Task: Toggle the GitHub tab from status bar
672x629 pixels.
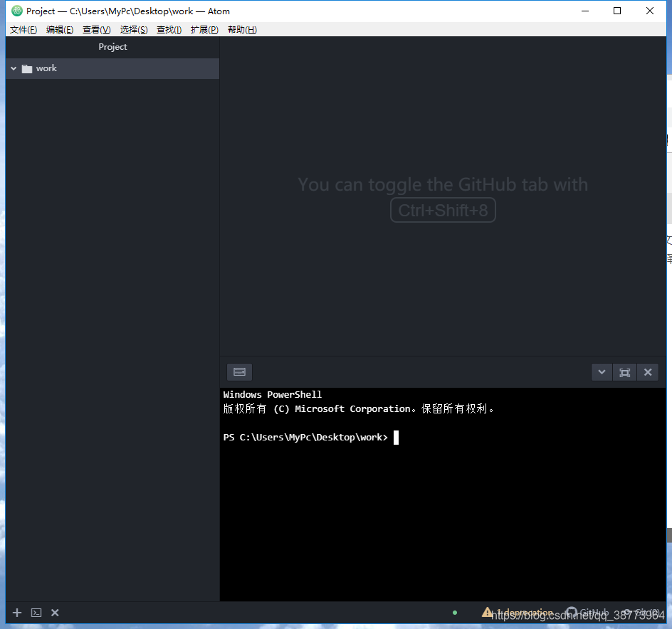Action: click(x=587, y=613)
